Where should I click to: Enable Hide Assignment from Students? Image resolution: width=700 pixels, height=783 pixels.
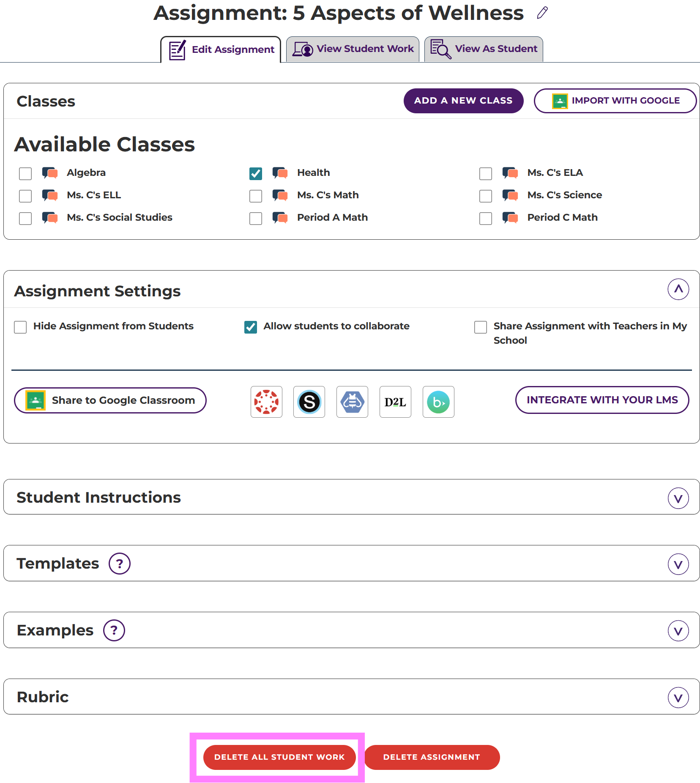point(20,327)
